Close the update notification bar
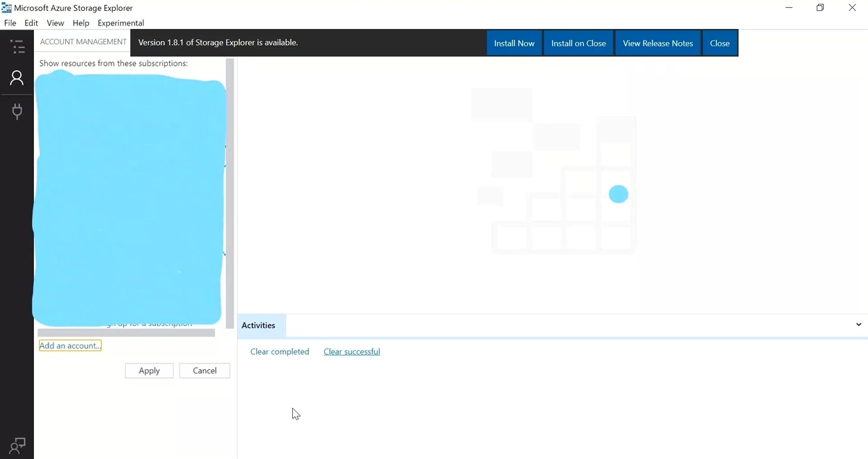Viewport: 868px width, 459px height. tap(720, 43)
